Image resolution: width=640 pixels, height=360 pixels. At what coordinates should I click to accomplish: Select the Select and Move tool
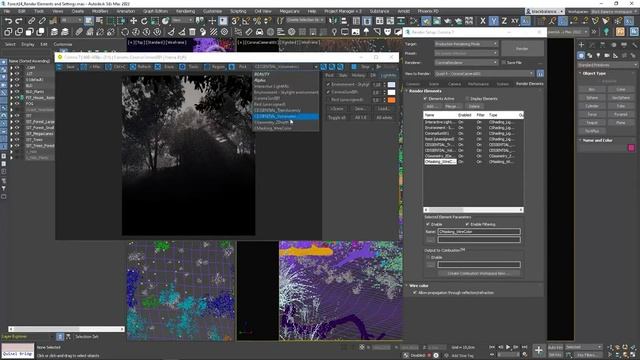point(133,20)
